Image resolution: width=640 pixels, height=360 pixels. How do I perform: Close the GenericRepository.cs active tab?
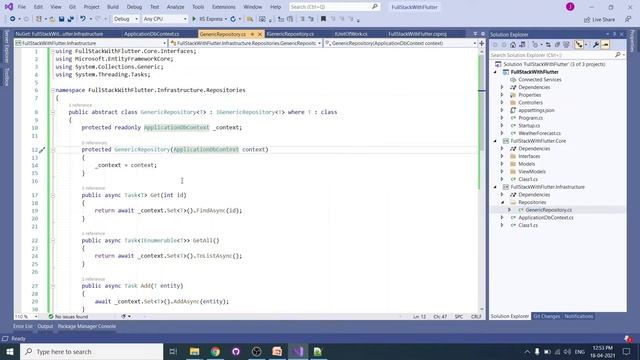[260, 34]
